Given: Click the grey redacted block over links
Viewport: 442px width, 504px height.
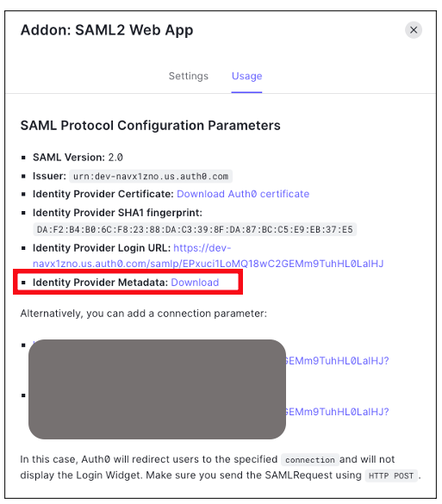Looking at the screenshot, I should coord(157,389).
